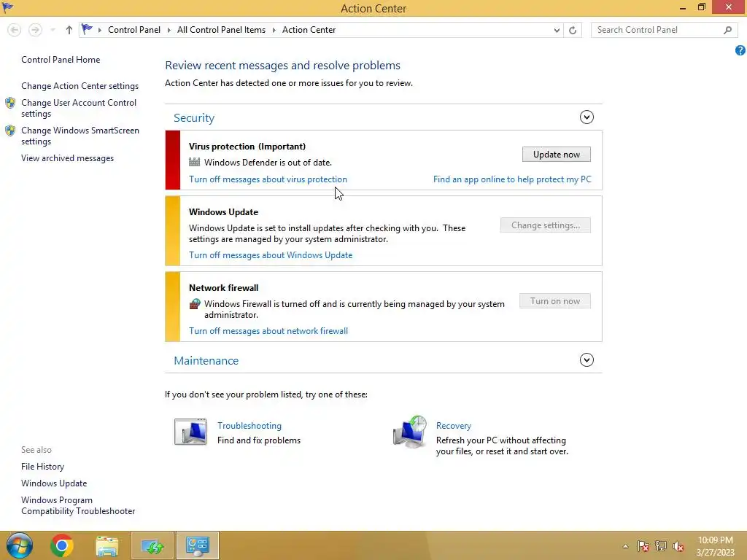Image resolution: width=747 pixels, height=560 pixels.
Task: Turn off messages about Windows Update
Action: click(271, 254)
